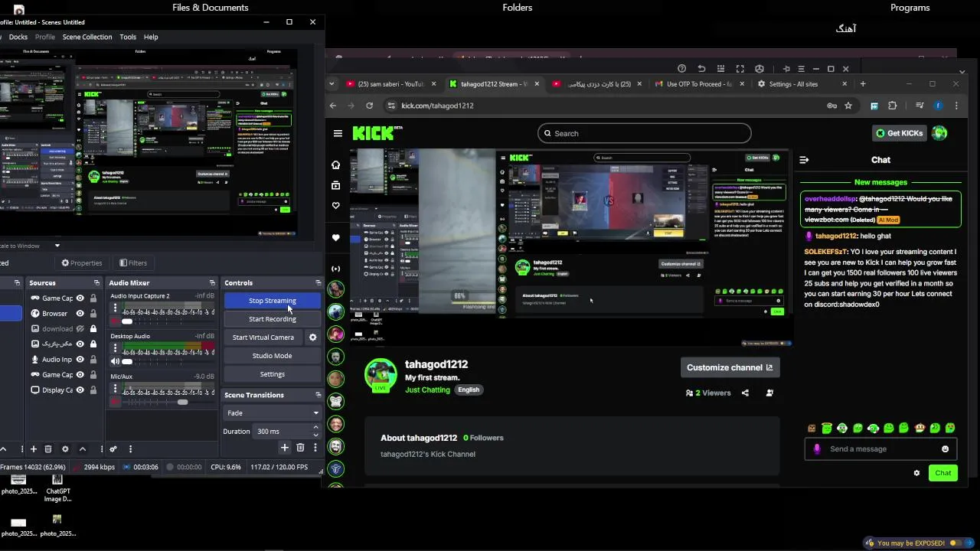This screenshot has width=980, height=551.
Task: Bookmark page with Chrome star icon
Action: pyautogui.click(x=848, y=106)
